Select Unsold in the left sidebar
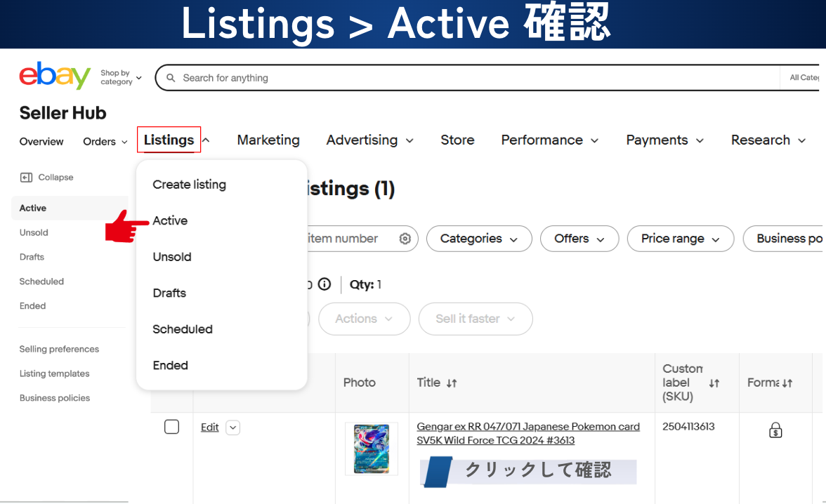 tap(34, 232)
